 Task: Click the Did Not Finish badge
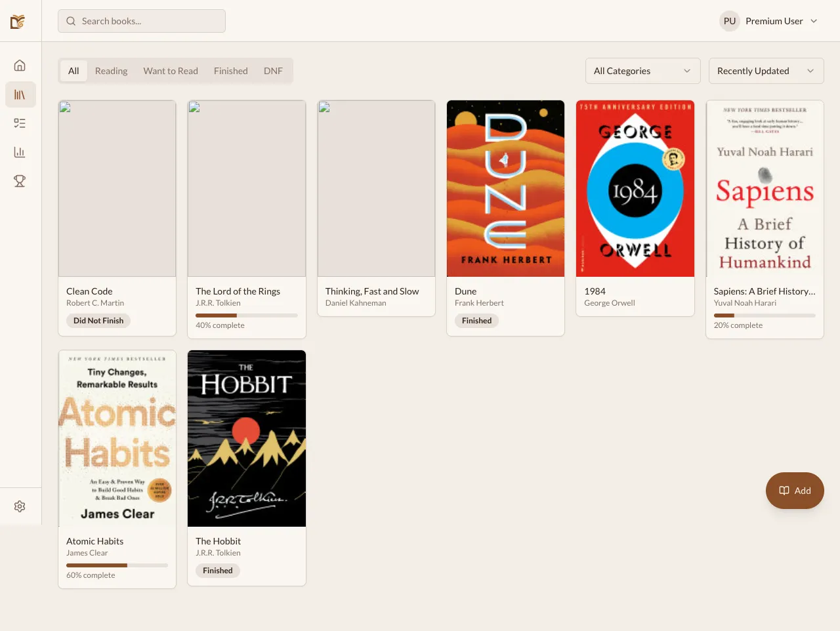[98, 321]
